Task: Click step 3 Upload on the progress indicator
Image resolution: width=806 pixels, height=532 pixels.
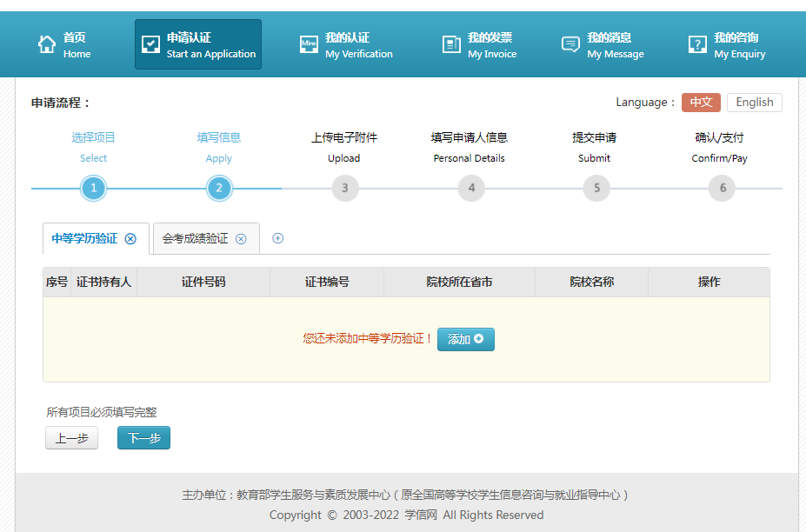Action: pyautogui.click(x=344, y=188)
